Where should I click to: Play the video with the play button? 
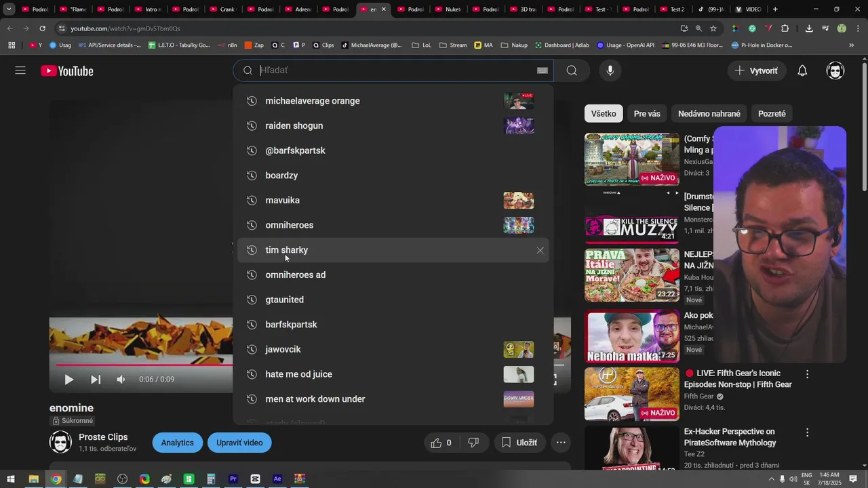pyautogui.click(x=68, y=380)
